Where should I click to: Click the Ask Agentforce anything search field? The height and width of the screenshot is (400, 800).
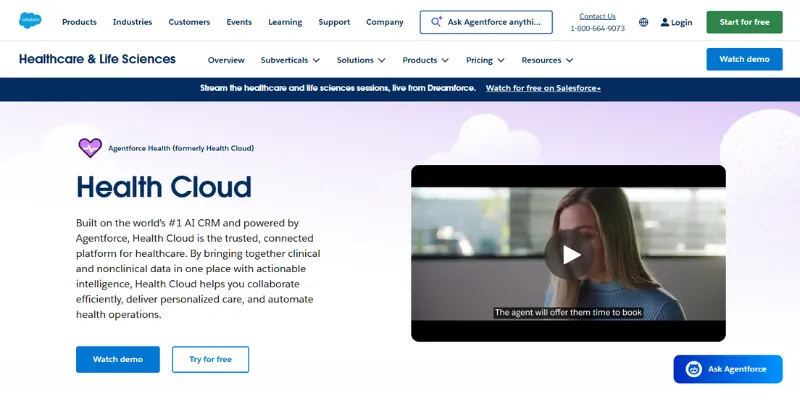(486, 22)
